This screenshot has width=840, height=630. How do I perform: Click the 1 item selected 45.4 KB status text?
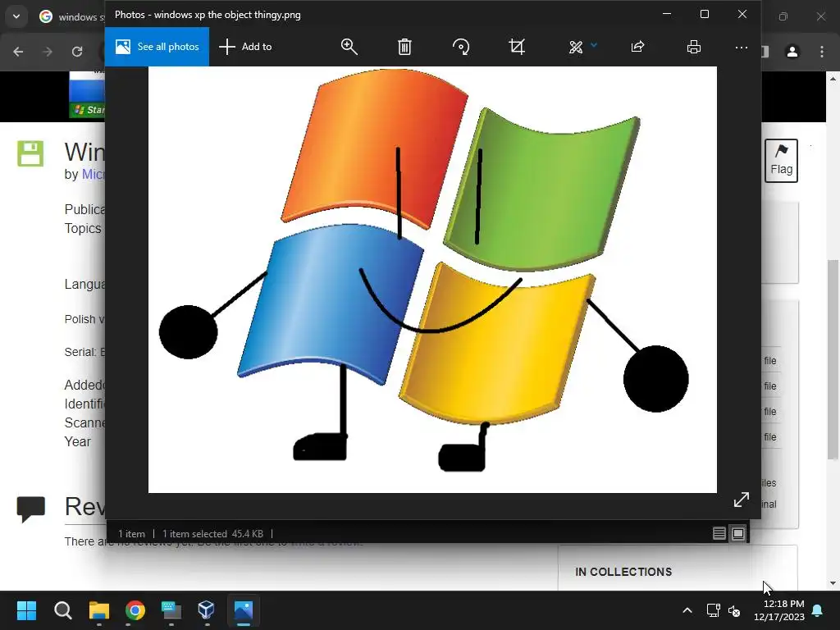coord(212,533)
